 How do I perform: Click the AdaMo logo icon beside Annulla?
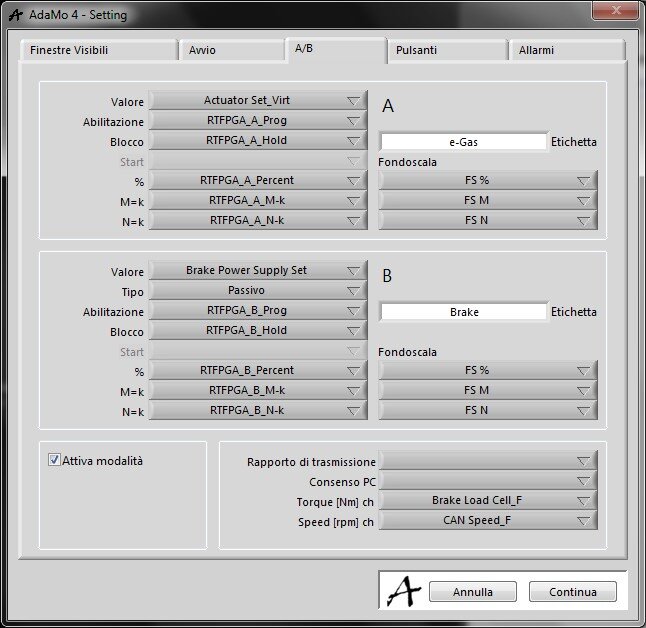coord(403,591)
